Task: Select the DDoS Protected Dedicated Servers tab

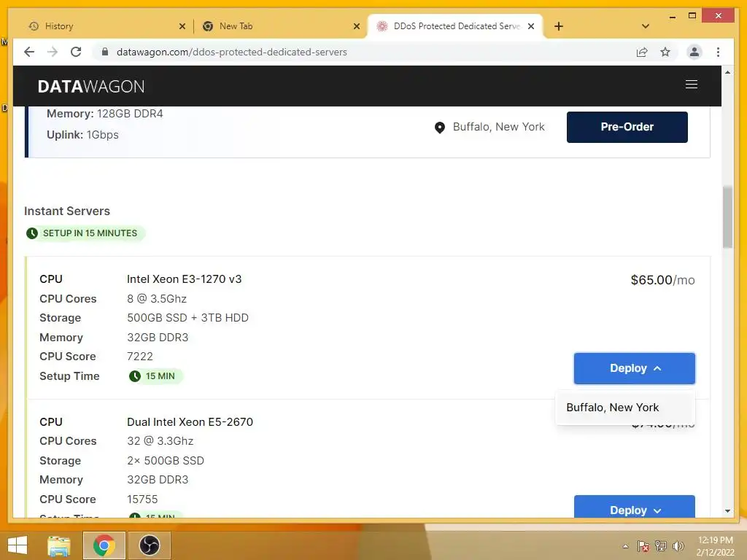Action: [455, 26]
